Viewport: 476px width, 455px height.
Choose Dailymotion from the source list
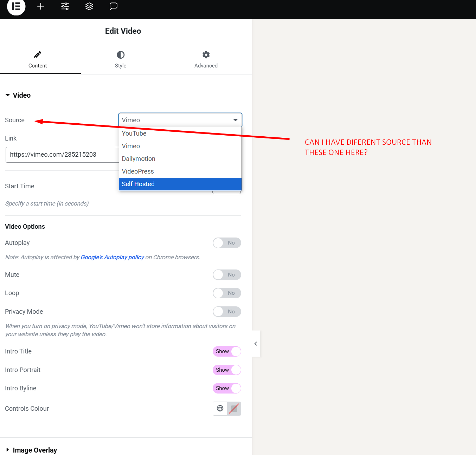click(x=180, y=159)
